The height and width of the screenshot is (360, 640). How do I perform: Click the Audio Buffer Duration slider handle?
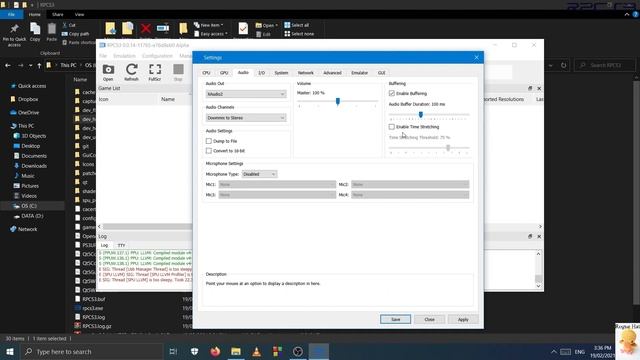point(420,115)
